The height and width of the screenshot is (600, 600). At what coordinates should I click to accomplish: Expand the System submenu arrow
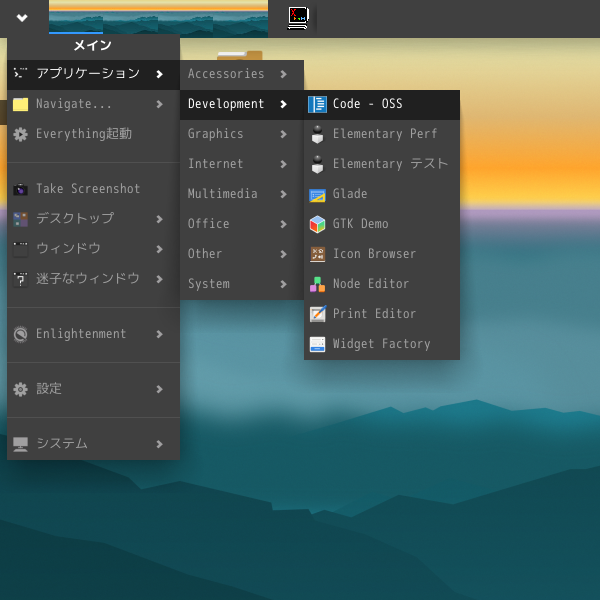[x=284, y=284]
